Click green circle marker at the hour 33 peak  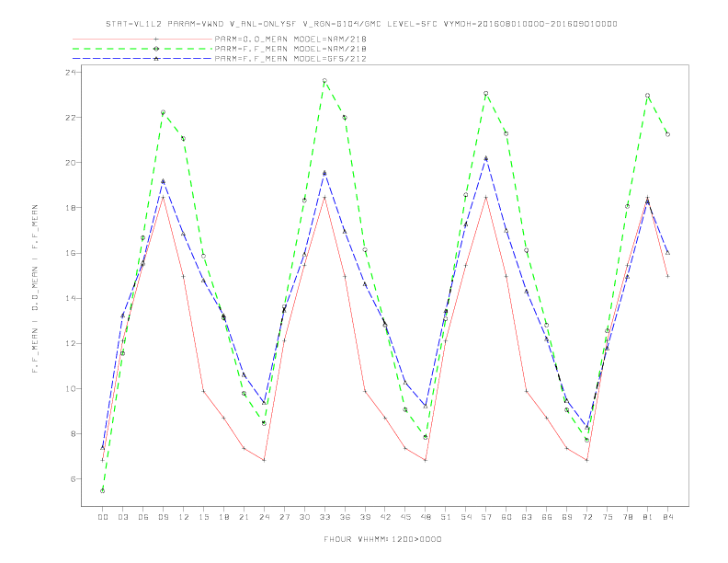[324, 81]
